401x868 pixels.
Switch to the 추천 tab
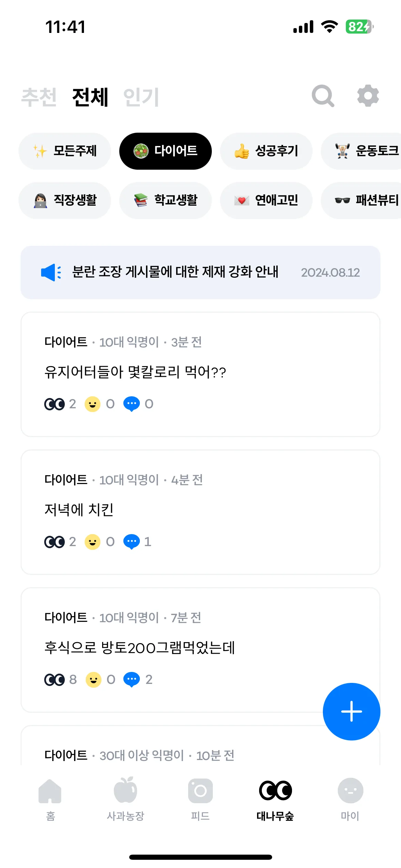39,97
